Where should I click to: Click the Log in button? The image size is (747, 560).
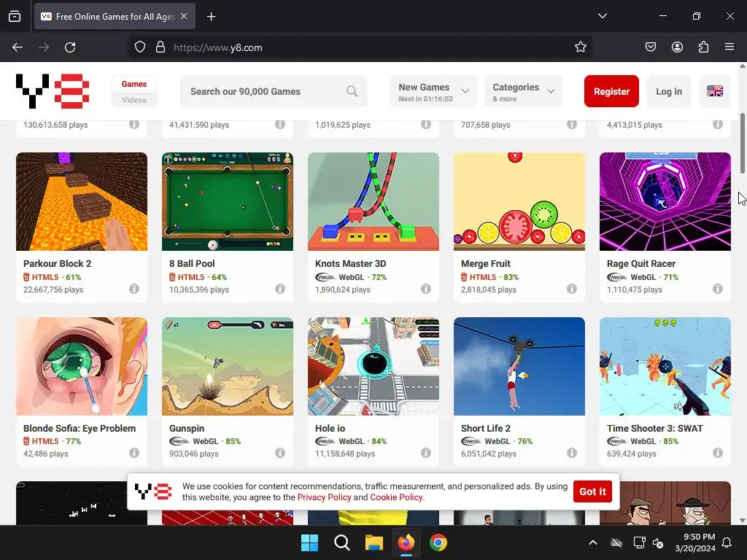669,91
